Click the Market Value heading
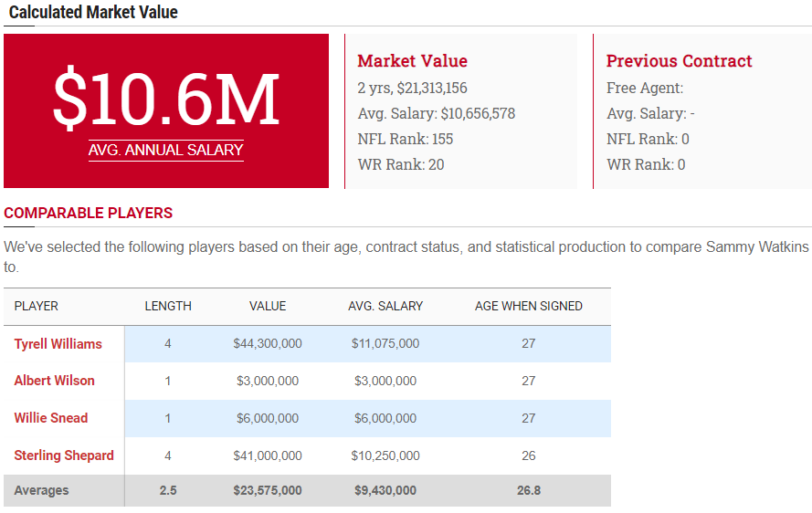Screen dimensions: 812x513 click(412, 61)
